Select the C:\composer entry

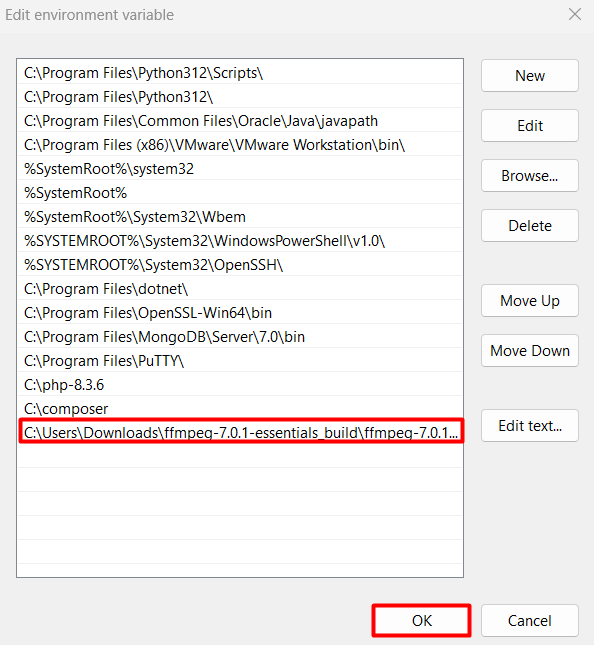point(240,408)
